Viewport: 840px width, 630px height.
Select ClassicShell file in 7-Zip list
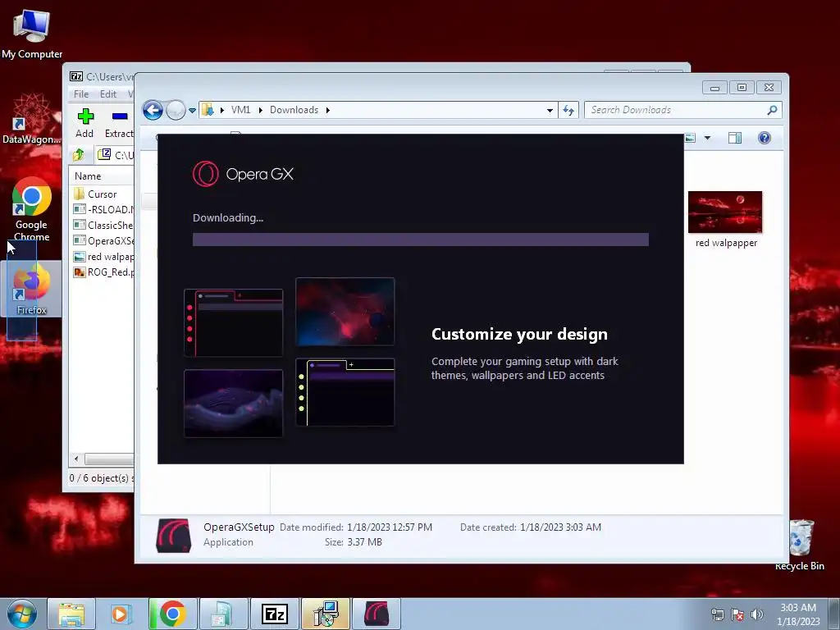(103, 225)
